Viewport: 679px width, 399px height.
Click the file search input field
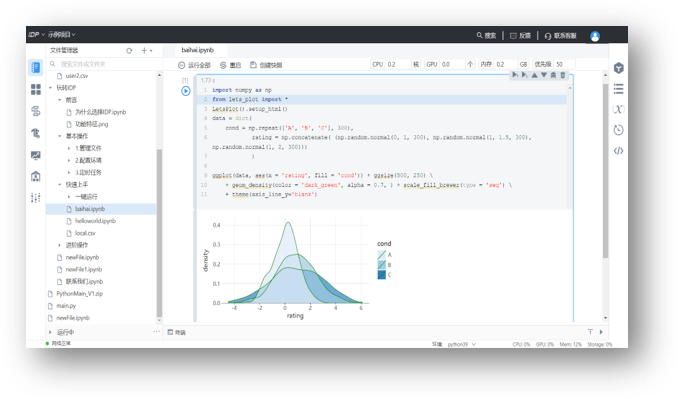tap(103, 64)
